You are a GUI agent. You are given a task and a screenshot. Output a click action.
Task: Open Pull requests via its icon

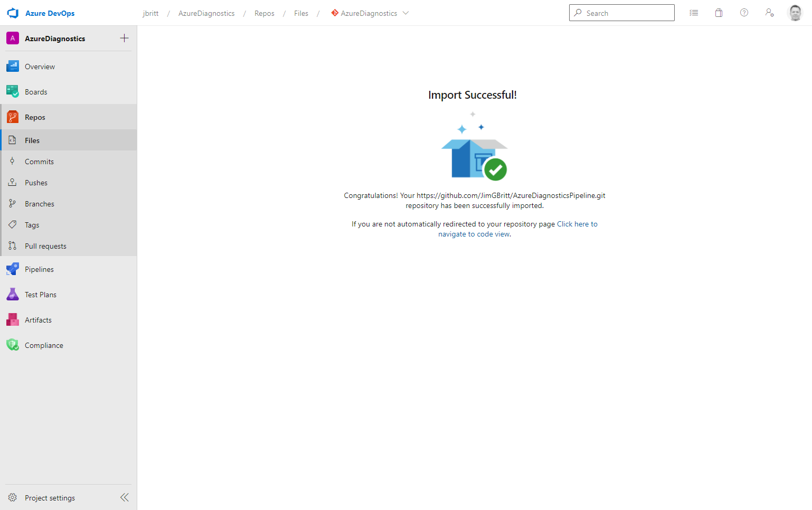[12, 246]
